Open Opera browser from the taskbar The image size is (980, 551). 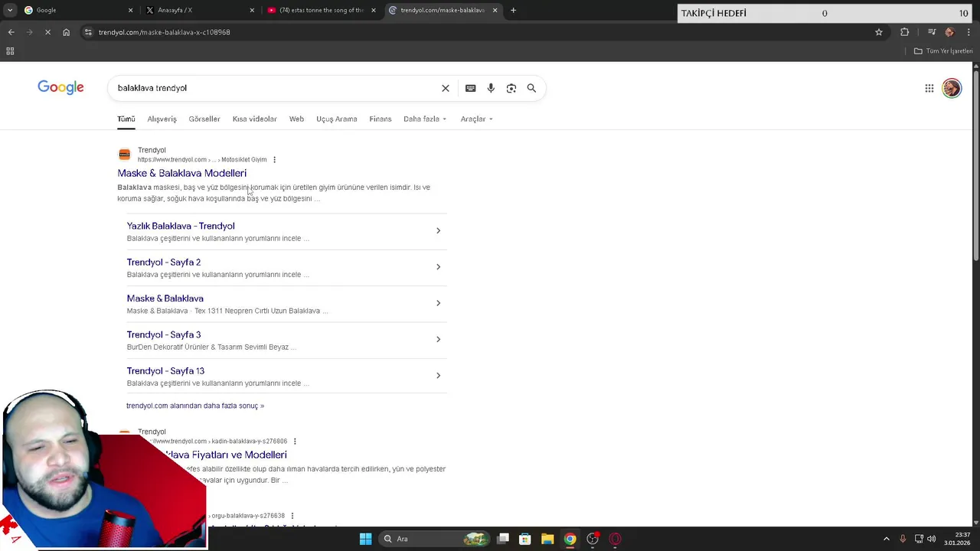(x=615, y=539)
